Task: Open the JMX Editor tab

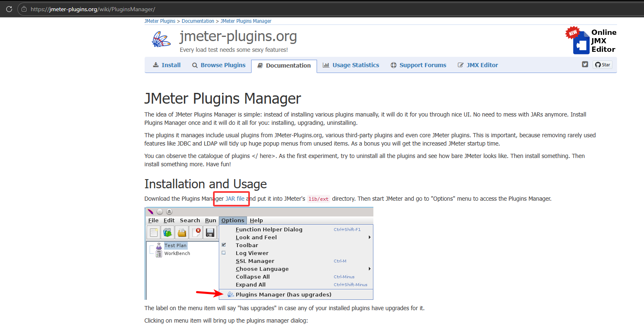Action: coord(478,65)
